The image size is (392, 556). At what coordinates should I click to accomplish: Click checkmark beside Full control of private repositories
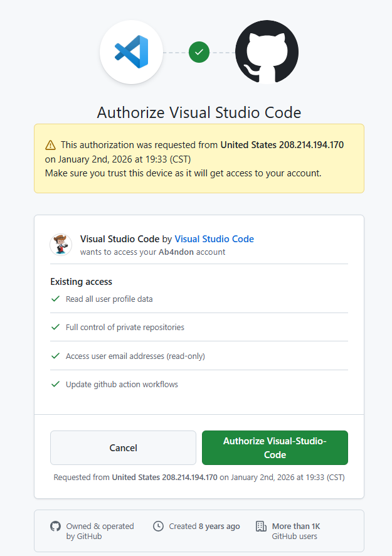[x=56, y=327]
